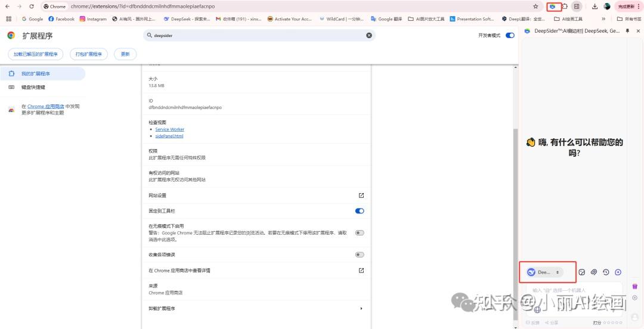Click the image sticker icon in DeepSider
This screenshot has width=644, height=329.
coord(581,272)
